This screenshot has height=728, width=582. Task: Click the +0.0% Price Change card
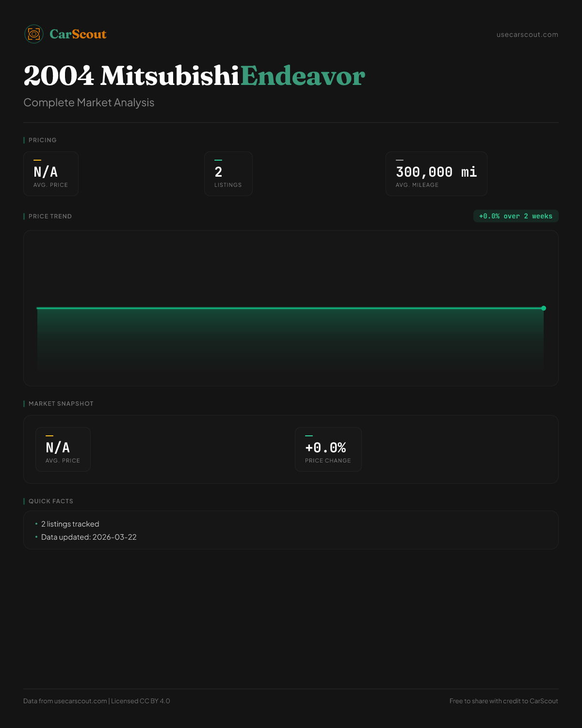328,449
